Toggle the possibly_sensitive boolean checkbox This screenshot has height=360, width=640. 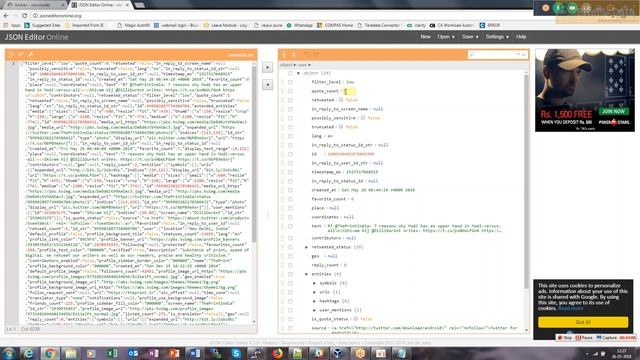pyautogui.click(x=362, y=118)
